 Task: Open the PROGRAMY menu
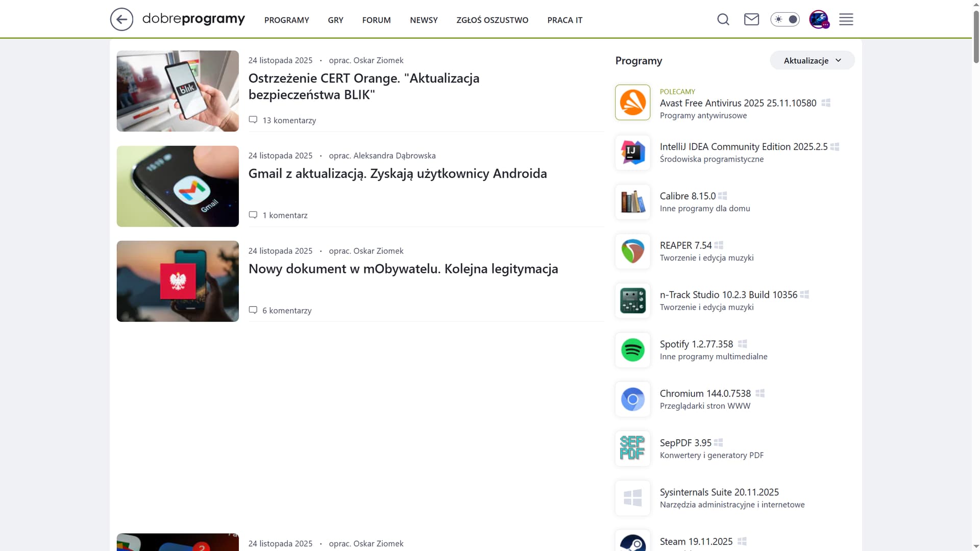point(286,20)
